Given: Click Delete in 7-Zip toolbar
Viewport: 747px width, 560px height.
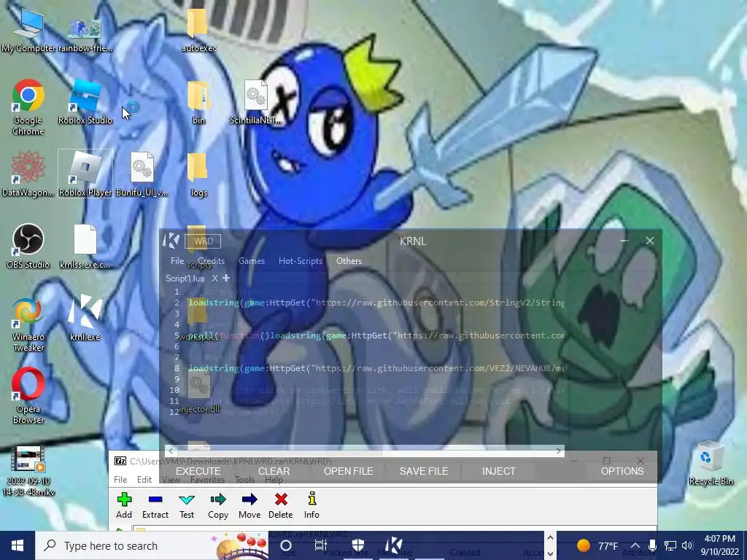Looking at the screenshot, I should pos(281,505).
